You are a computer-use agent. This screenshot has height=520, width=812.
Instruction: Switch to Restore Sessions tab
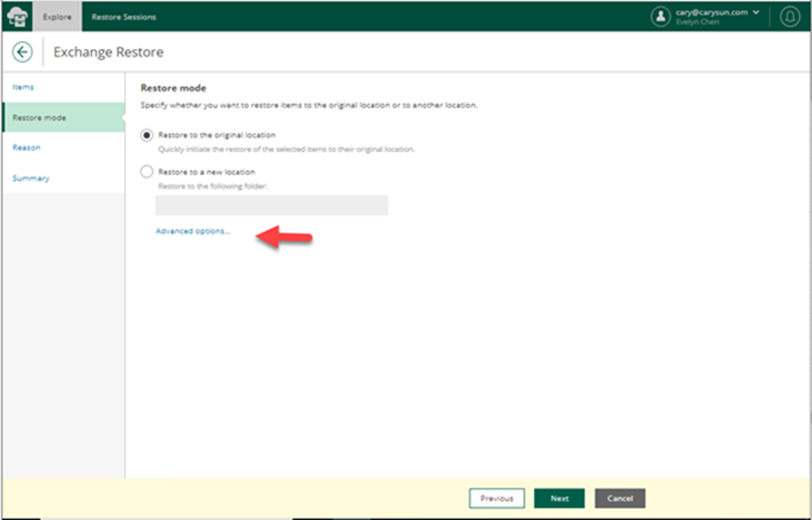124,17
